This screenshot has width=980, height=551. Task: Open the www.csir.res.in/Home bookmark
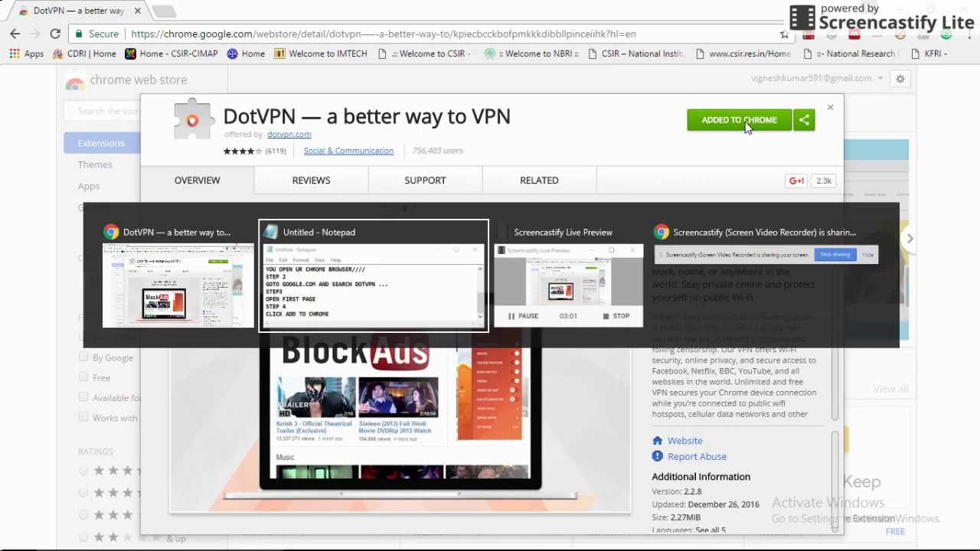pyautogui.click(x=743, y=54)
